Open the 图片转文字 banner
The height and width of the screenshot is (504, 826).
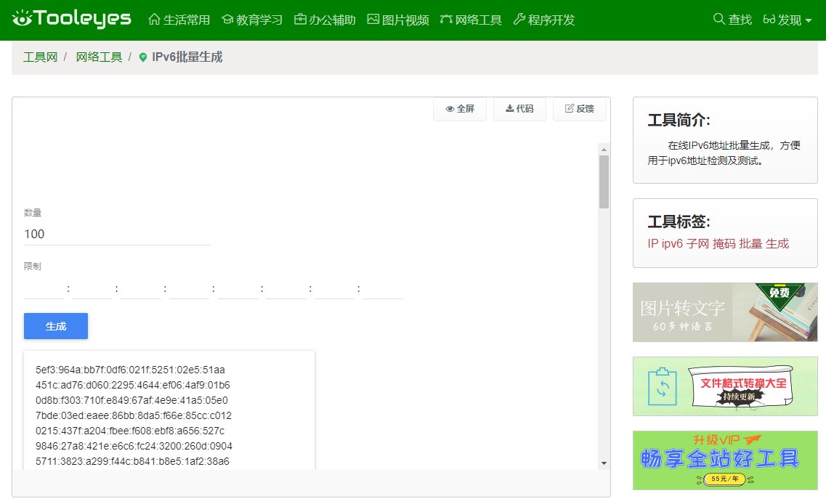point(725,312)
